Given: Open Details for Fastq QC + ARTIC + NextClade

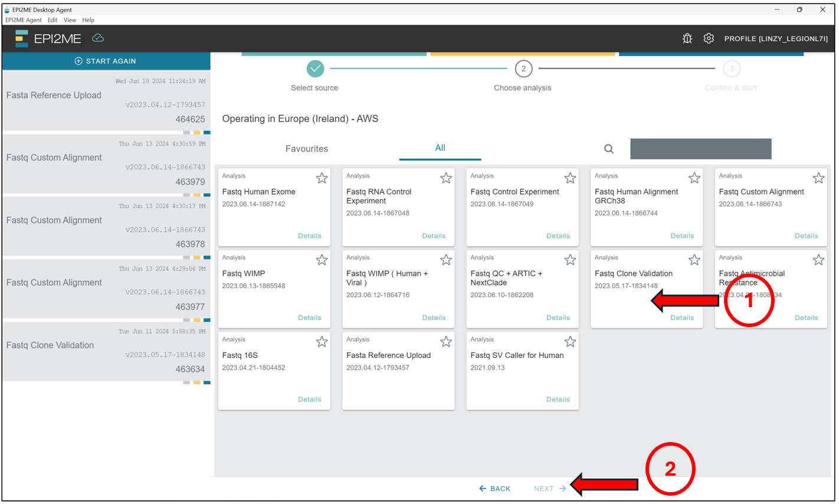Looking at the screenshot, I should click(x=558, y=318).
